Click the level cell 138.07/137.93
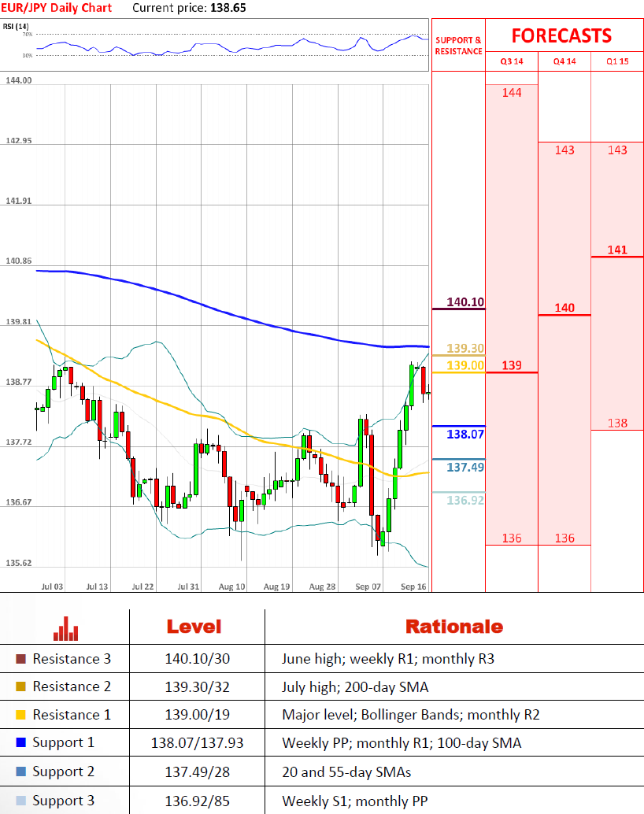 198,743
